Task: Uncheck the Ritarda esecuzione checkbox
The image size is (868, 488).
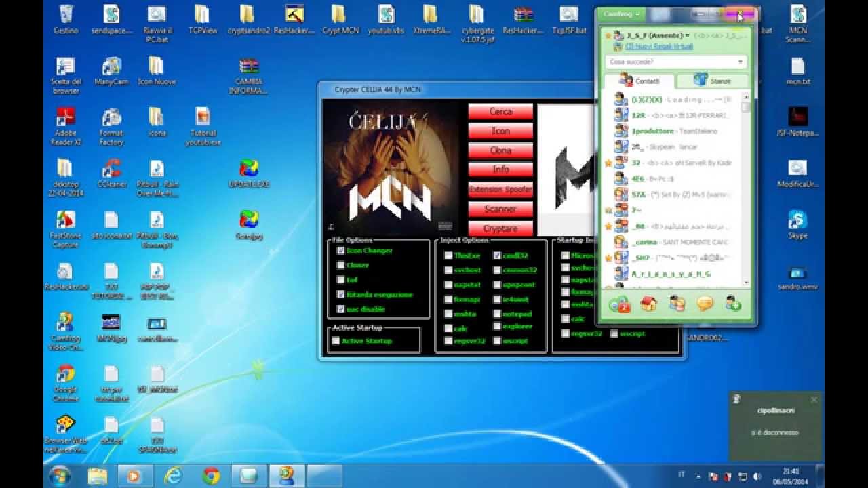Action: [x=341, y=294]
